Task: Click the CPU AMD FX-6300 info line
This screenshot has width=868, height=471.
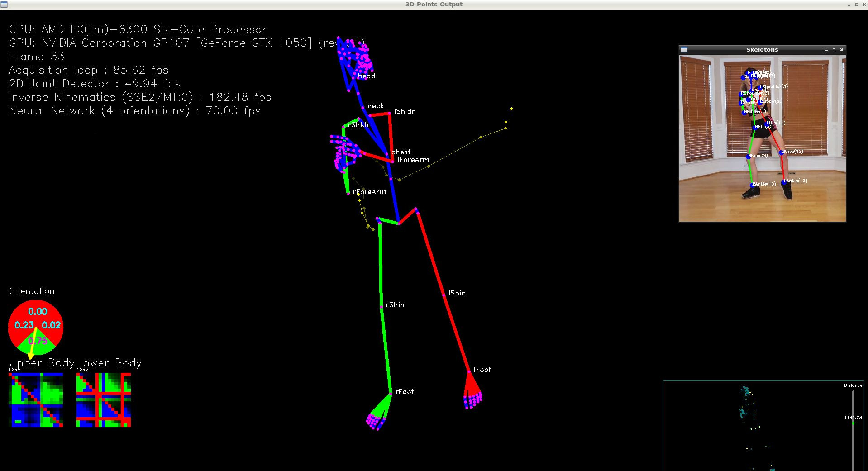Action: click(138, 29)
